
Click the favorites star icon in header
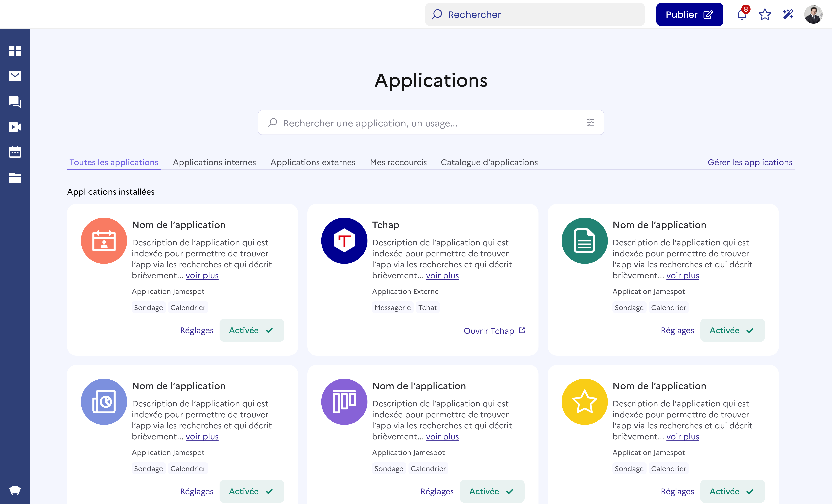tap(765, 15)
